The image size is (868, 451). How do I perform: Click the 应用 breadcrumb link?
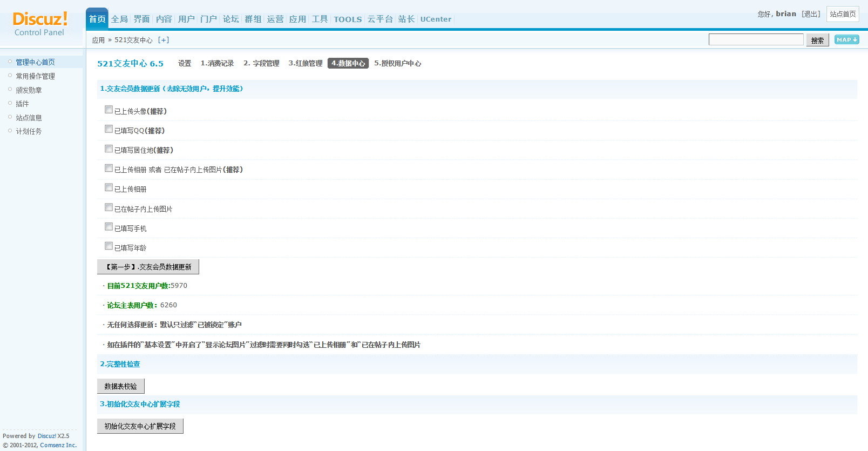coord(98,40)
